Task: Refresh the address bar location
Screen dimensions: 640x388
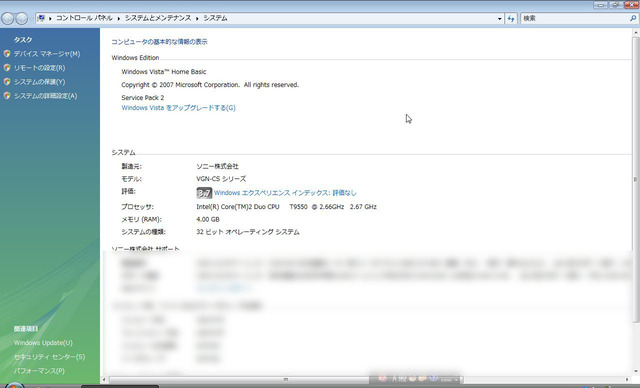Action: pyautogui.click(x=511, y=18)
